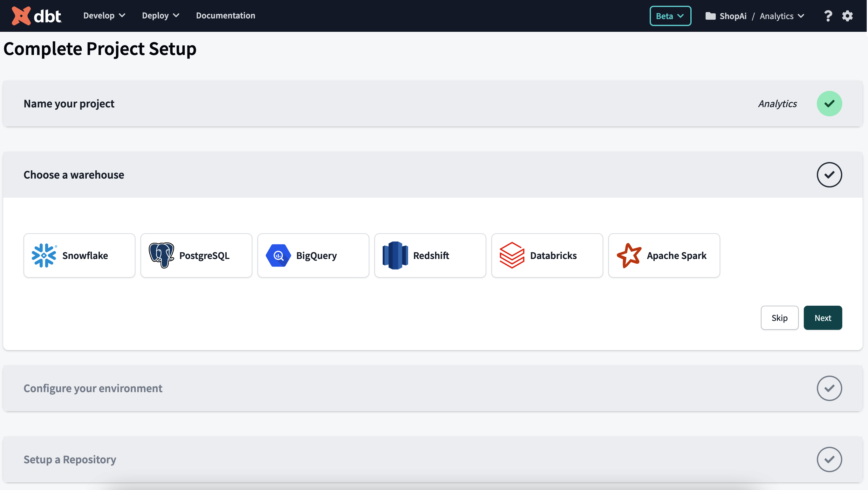Select the PostgreSQL warehouse card
The height and width of the screenshot is (490, 868).
coord(196,255)
